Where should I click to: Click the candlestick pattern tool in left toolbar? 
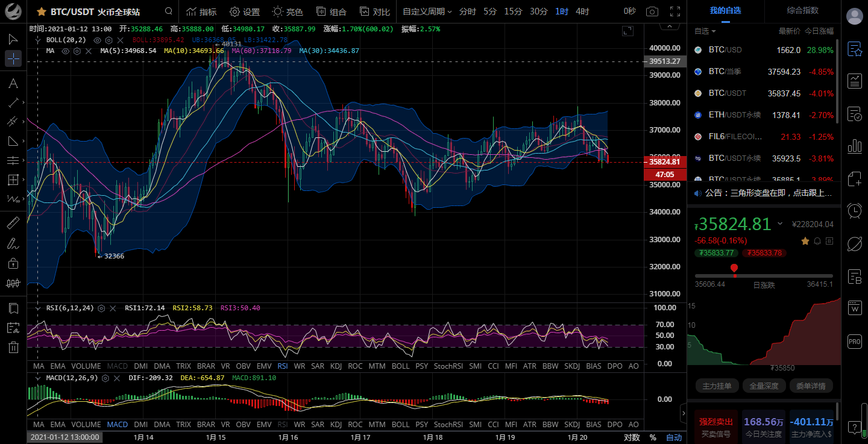pos(13,283)
